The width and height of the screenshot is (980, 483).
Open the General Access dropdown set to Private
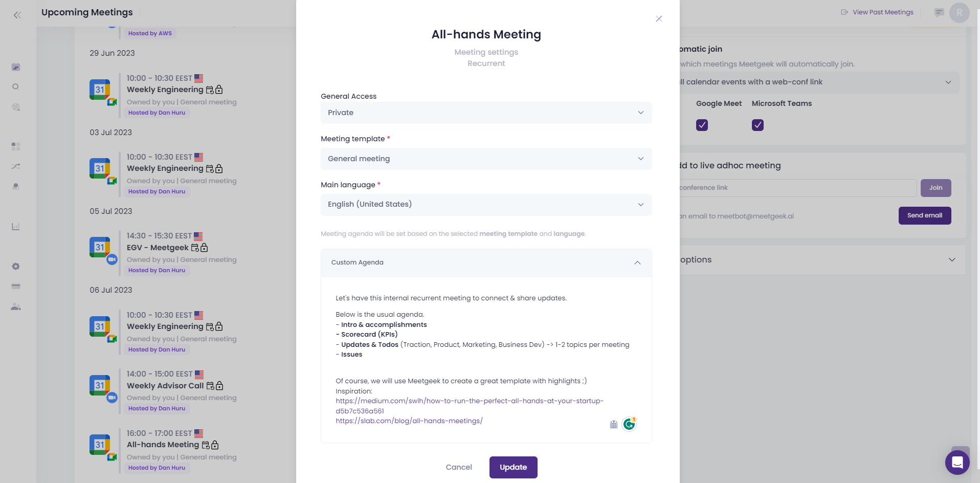[x=486, y=113]
